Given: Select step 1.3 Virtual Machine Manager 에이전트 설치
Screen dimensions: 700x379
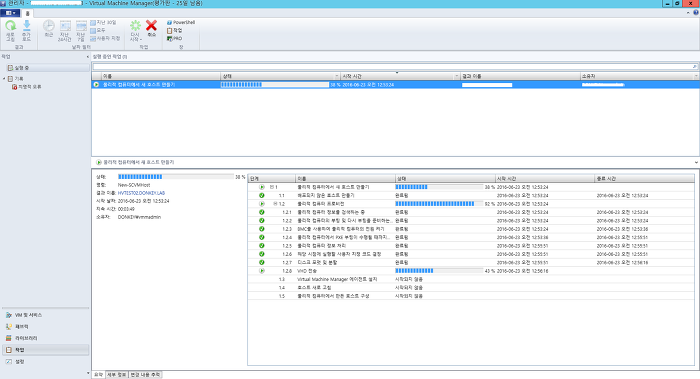Looking at the screenshot, I should (x=471, y=279).
